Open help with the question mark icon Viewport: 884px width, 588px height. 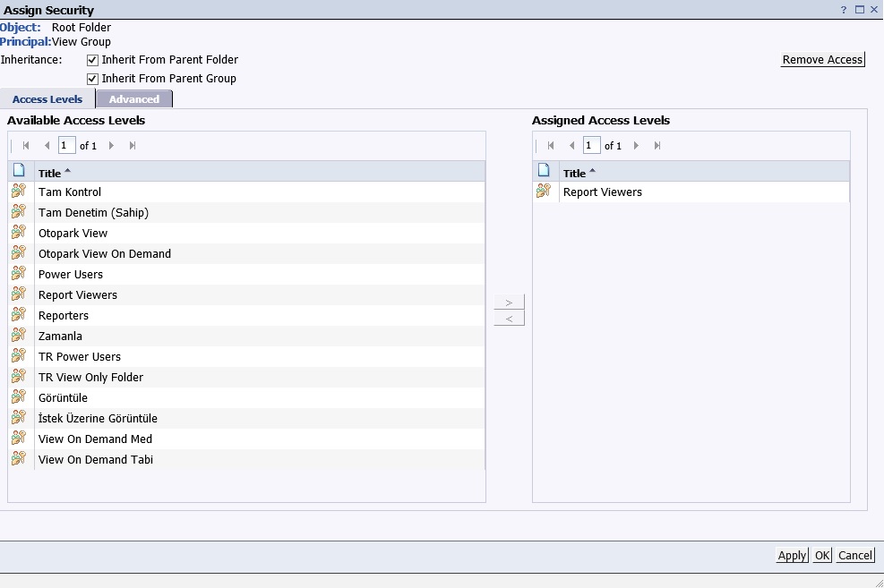[844, 10]
